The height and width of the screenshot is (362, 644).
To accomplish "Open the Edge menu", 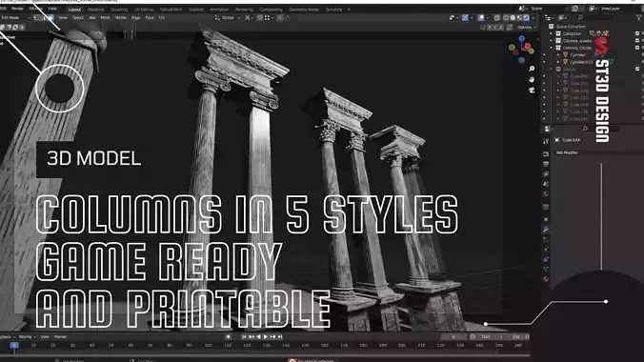I will [x=135, y=18].
